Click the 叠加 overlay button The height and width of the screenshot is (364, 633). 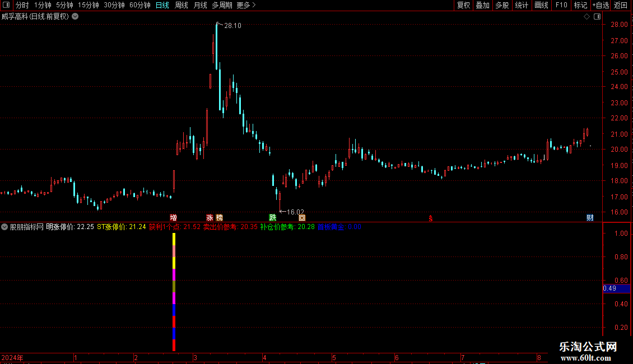[x=482, y=5]
